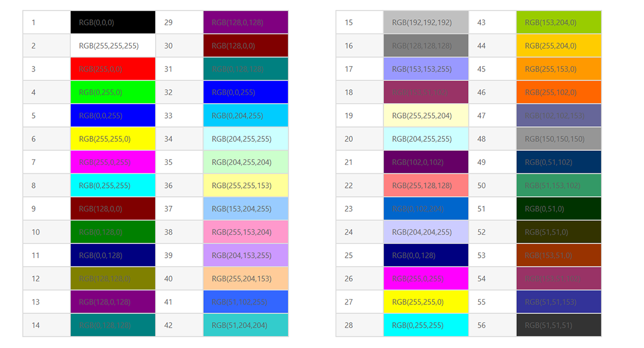Image resolution: width=644 pixels, height=348 pixels.
Task: Choose the teal RGB(51,204,204) swatch
Action: click(x=246, y=325)
